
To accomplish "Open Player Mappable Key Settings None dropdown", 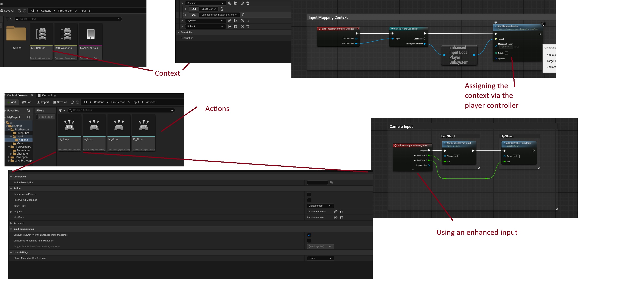I will click(320, 258).
